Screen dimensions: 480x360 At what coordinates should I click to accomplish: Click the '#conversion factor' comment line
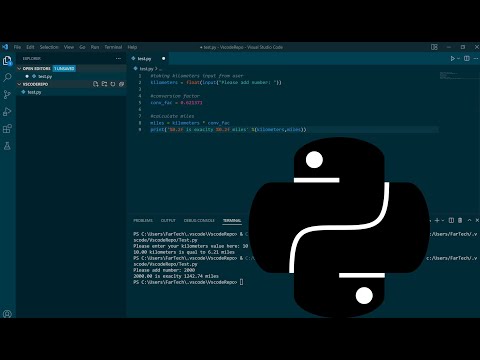[x=175, y=96]
